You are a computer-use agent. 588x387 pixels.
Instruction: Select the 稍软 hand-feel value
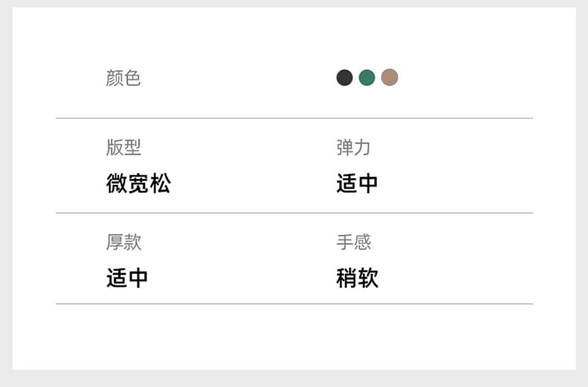[x=357, y=278]
